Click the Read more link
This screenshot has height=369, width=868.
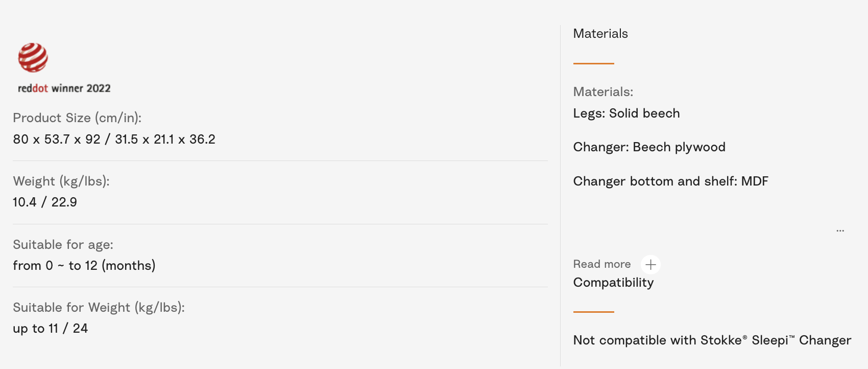pyautogui.click(x=601, y=264)
